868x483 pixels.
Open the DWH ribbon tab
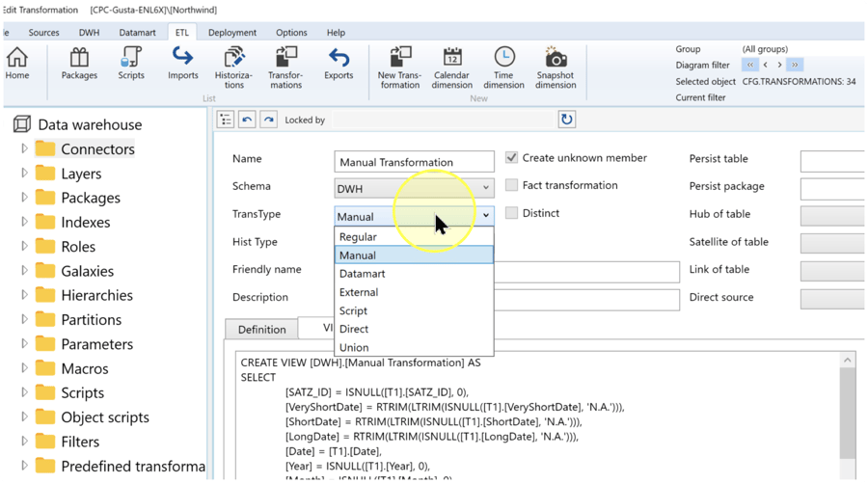tap(89, 33)
